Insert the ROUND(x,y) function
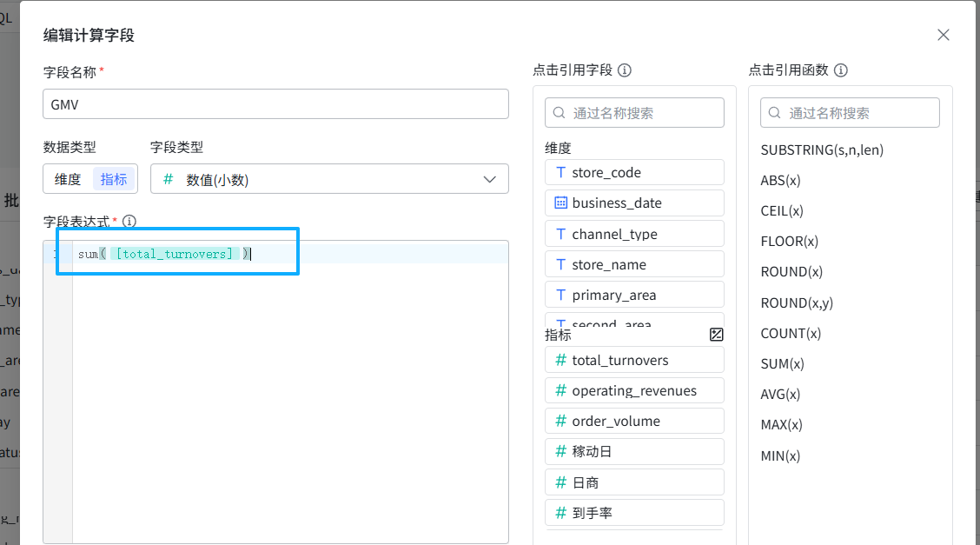 click(796, 302)
